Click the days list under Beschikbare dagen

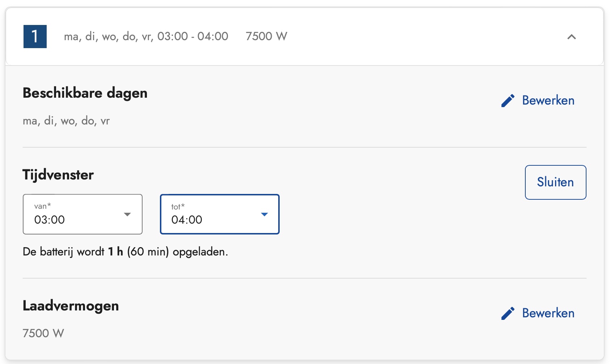(66, 121)
